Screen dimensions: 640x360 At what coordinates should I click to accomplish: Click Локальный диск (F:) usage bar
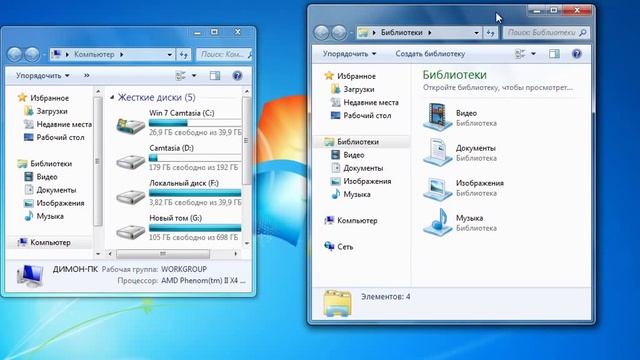tap(195, 193)
